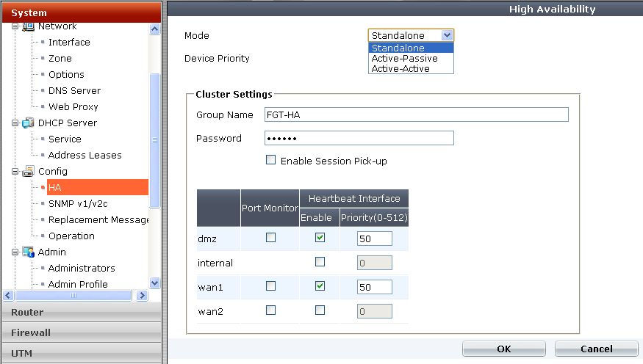Image resolution: width=643 pixels, height=364 pixels.
Task: Select Active-Passive mode option
Action: (404, 59)
